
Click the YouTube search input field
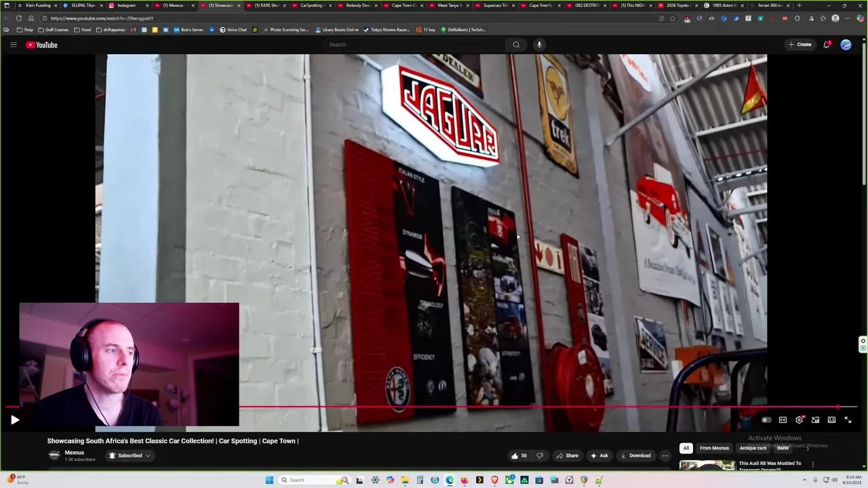click(x=415, y=45)
